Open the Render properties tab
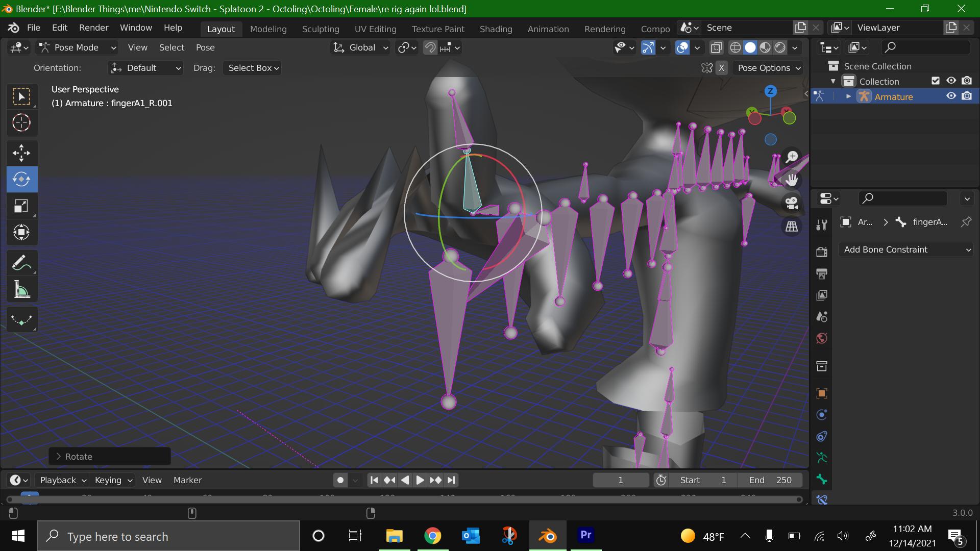This screenshot has width=980, height=551. point(821,252)
